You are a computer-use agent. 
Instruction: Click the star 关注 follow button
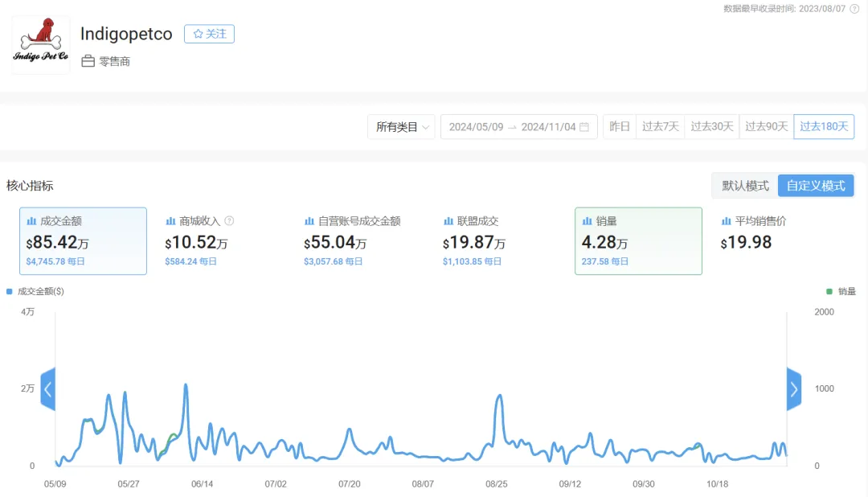pos(209,34)
